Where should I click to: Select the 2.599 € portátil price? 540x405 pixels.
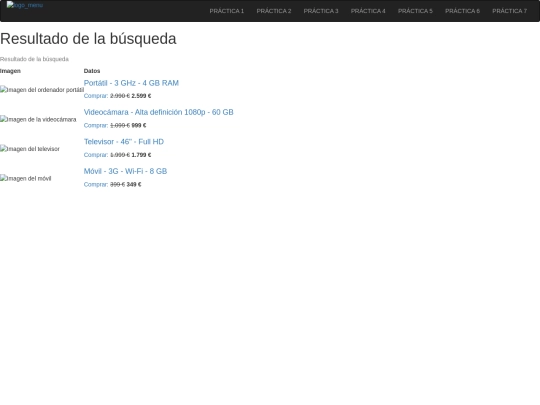coord(141,96)
